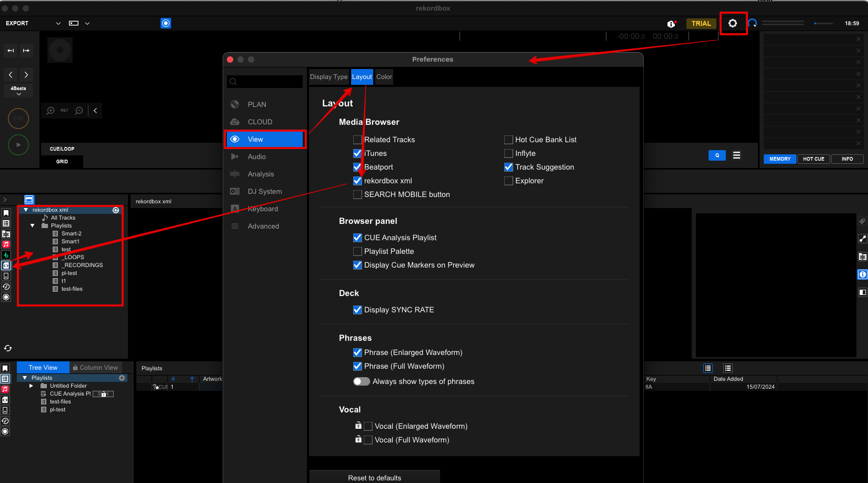Image resolution: width=868 pixels, height=483 pixels.
Task: Adjust the small blue volume slider near clock
Action: (823, 23)
